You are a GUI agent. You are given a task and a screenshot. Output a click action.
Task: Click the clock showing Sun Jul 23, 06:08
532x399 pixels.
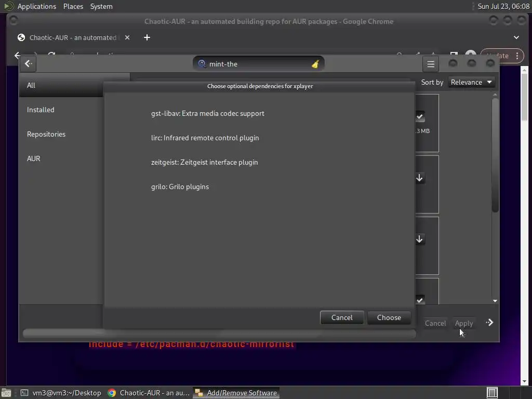pyautogui.click(x=503, y=6)
